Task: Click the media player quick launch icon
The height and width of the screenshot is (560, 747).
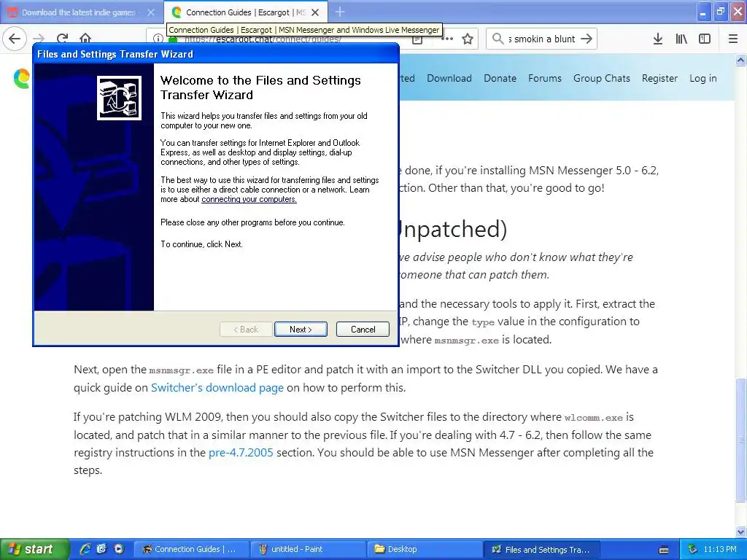Action: pyautogui.click(x=119, y=549)
